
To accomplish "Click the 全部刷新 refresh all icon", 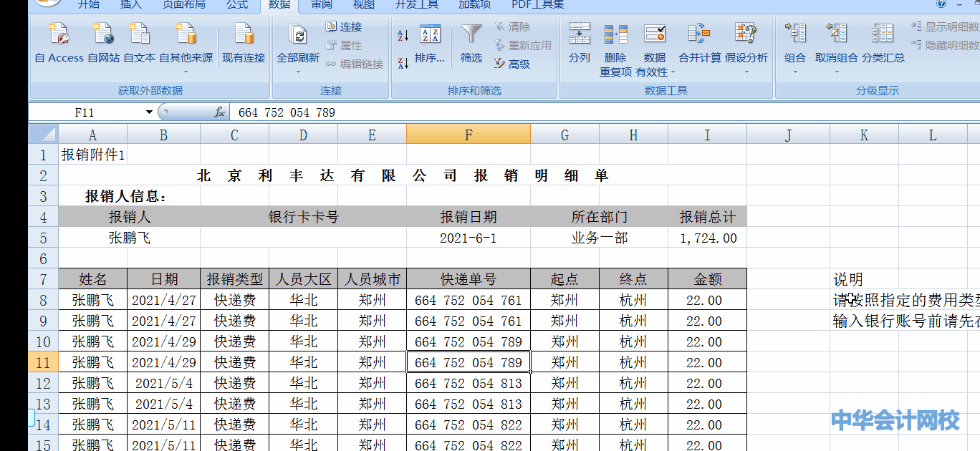I will (x=298, y=36).
